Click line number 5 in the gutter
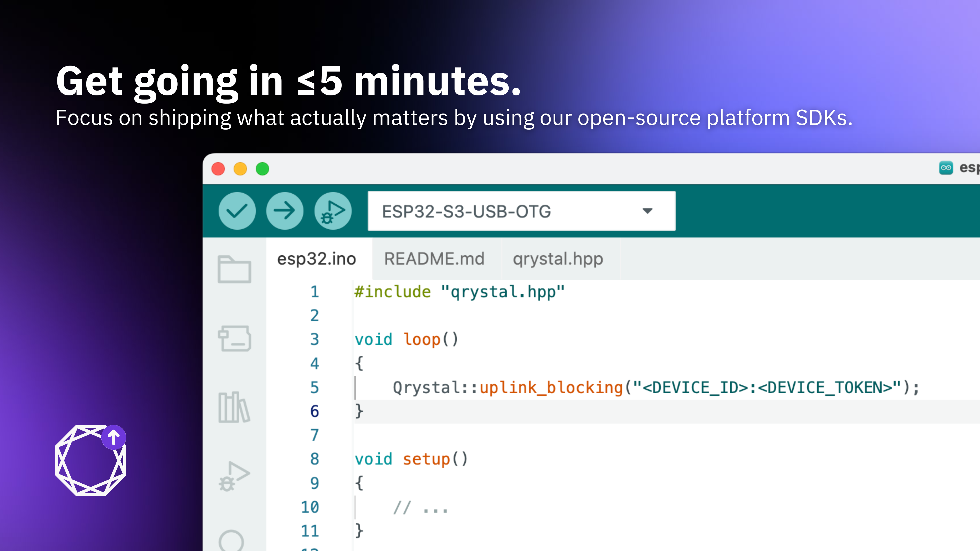The height and width of the screenshot is (551, 980). pos(314,387)
